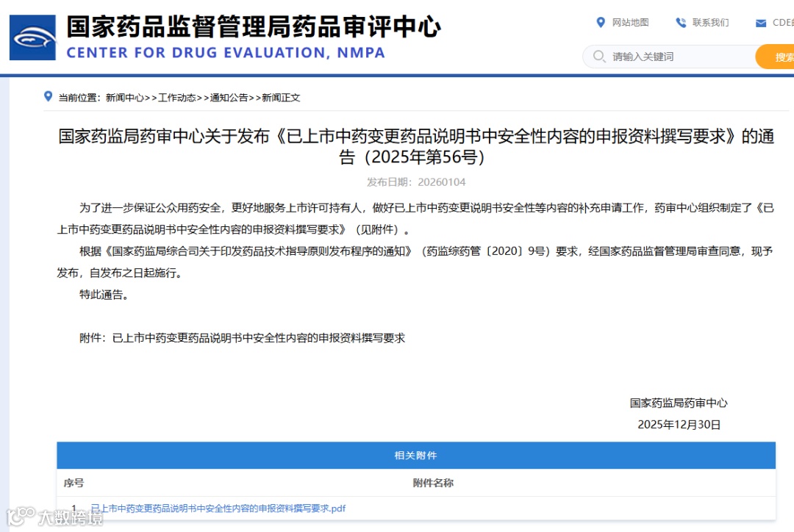Go to 工作动态 in breadcrumb
This screenshot has height=532, width=794.
177,98
